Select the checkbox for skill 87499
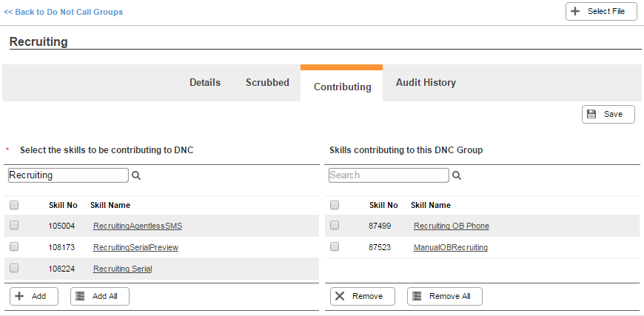 [x=335, y=225]
